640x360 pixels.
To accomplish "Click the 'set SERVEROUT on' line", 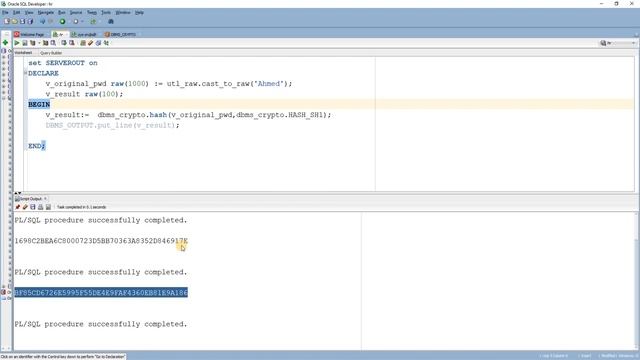I will click(63, 63).
